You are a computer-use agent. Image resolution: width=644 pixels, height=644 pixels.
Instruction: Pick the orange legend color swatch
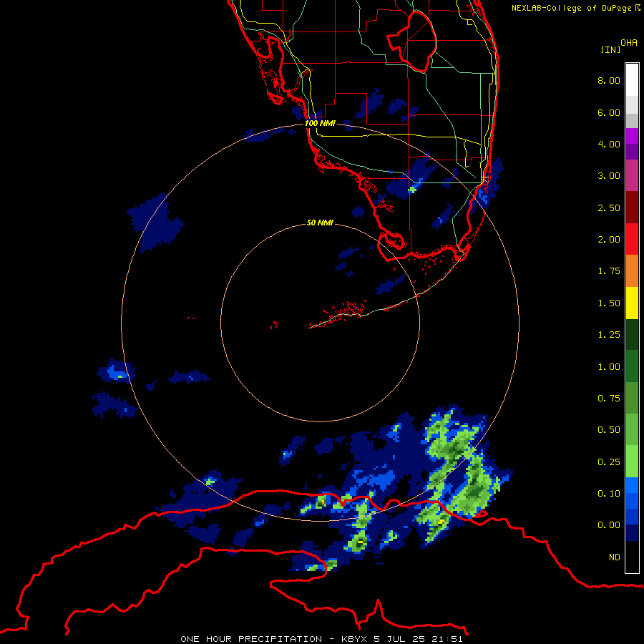pos(632,271)
